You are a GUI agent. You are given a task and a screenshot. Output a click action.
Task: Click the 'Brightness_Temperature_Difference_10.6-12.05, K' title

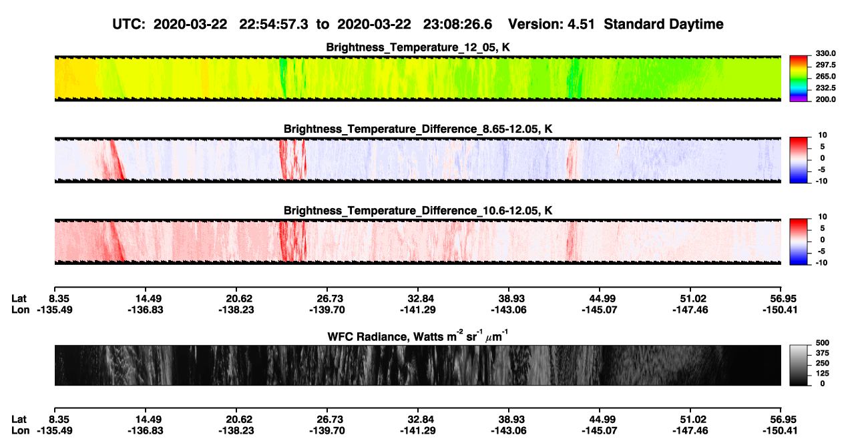(x=418, y=211)
